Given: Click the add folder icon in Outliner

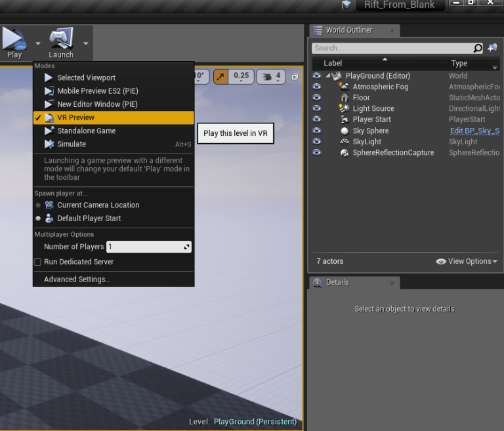Looking at the screenshot, I should (x=492, y=48).
